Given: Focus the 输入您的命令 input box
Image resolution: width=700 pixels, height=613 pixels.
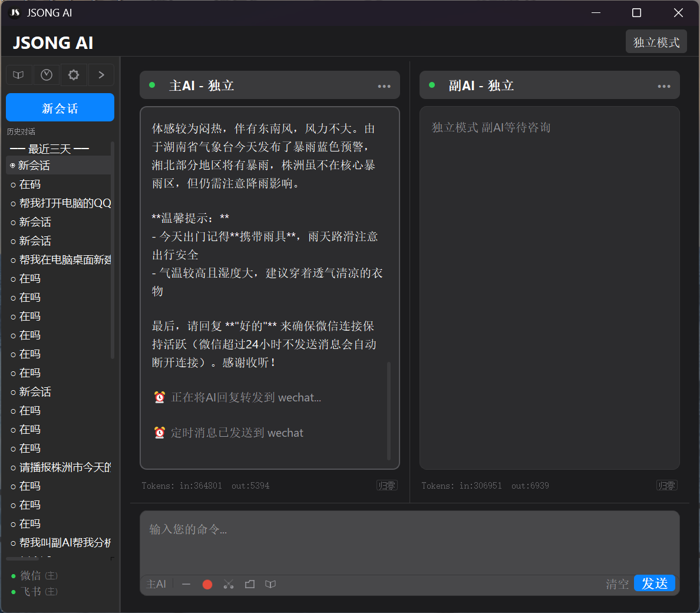Looking at the screenshot, I should coord(410,542).
